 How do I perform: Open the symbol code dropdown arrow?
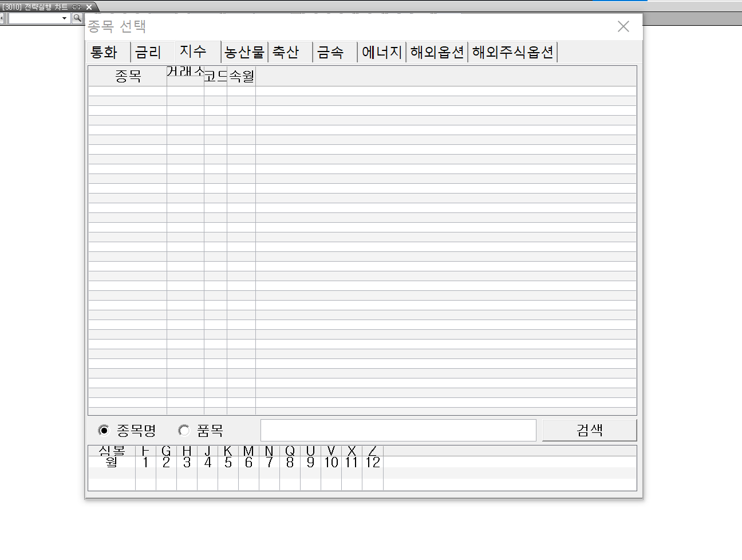64,18
